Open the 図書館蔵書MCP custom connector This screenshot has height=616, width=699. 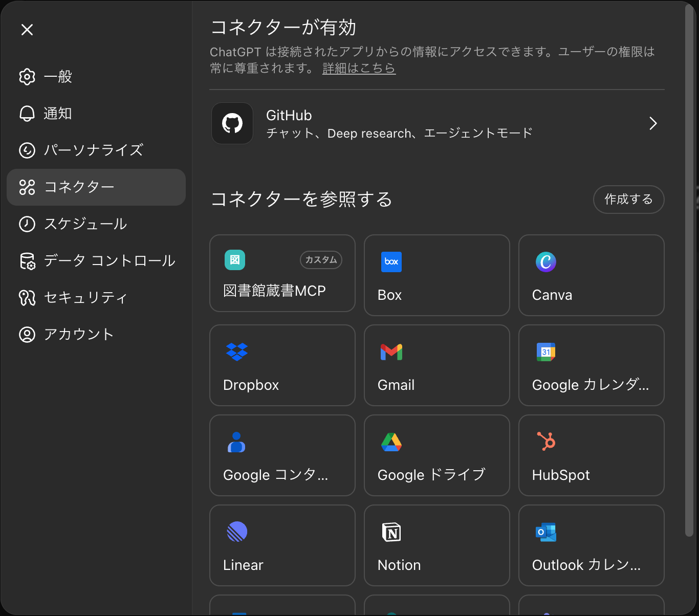[282, 275]
